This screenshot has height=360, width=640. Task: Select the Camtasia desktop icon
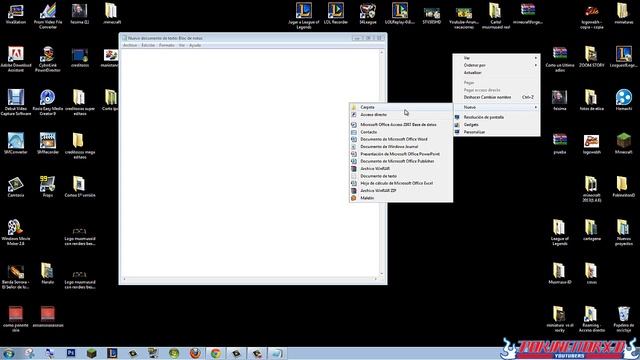(16, 187)
